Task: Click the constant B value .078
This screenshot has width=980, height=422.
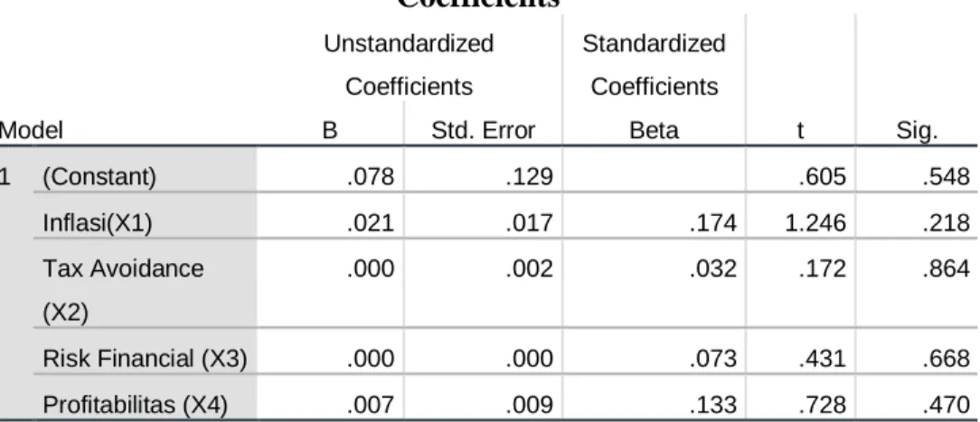Action: 371,178
